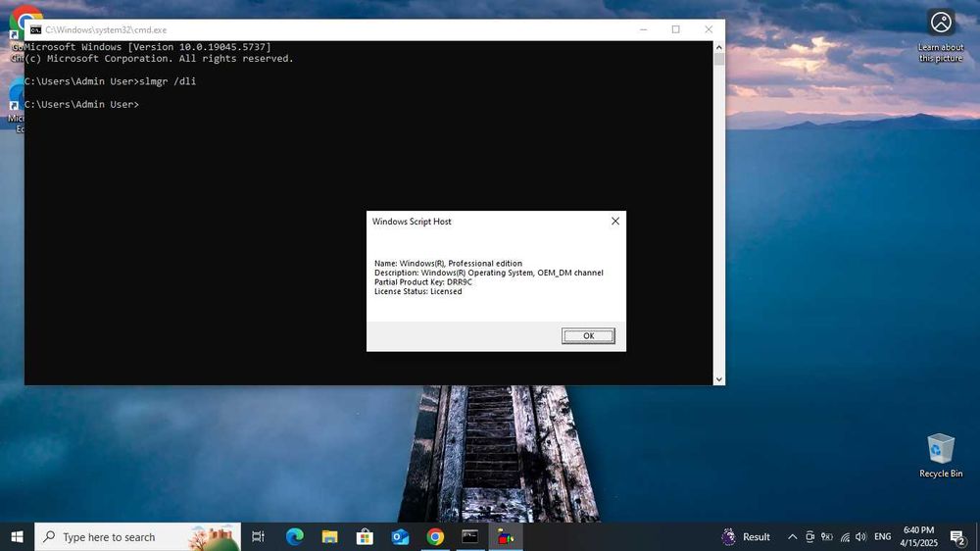The height and width of the screenshot is (551, 980).
Task: Click 'License Status: Licensed' text in dialog
Action: tap(418, 291)
